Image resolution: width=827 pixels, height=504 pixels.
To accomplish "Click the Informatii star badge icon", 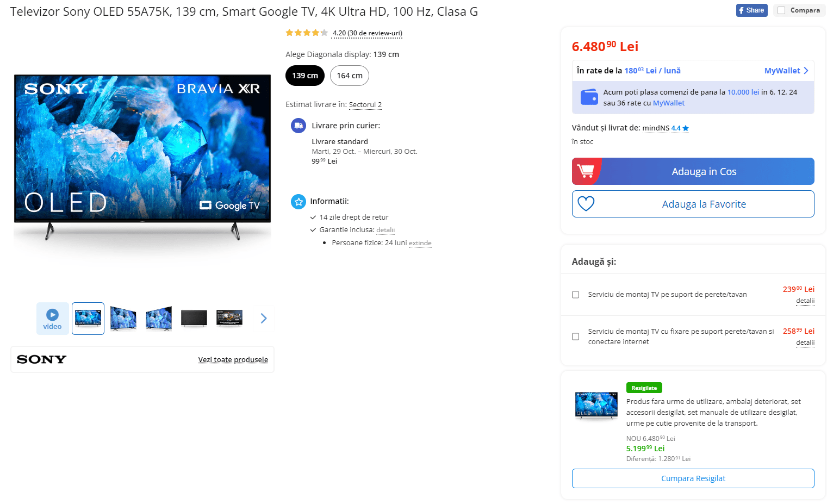I will click(x=299, y=202).
